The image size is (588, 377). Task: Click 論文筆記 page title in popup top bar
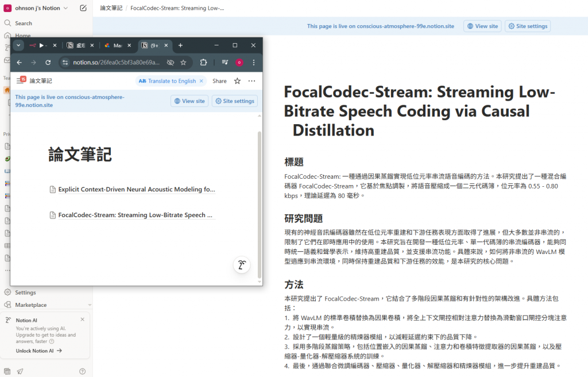41,80
